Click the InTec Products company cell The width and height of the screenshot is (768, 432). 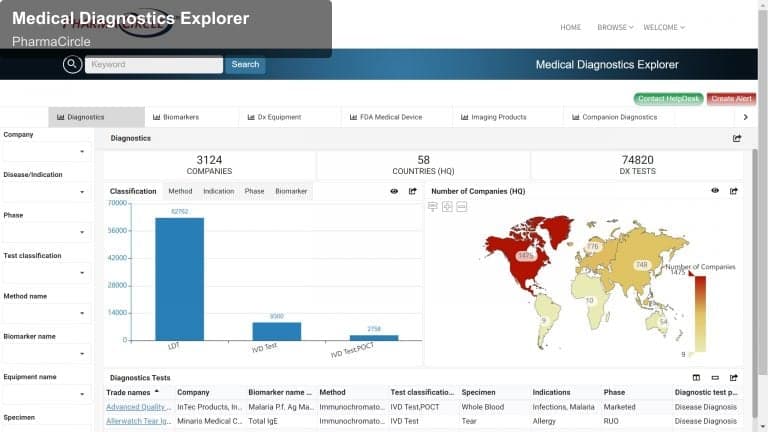[x=209, y=407]
